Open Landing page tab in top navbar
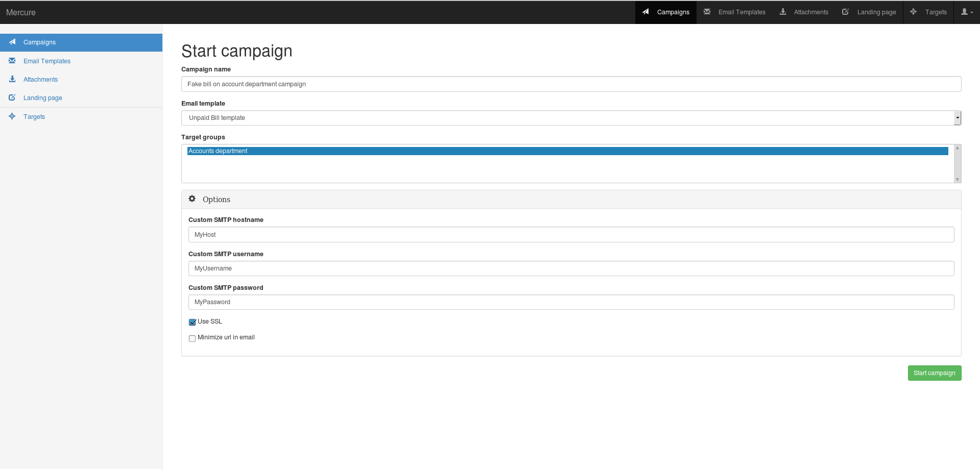The image size is (980, 469). point(869,12)
